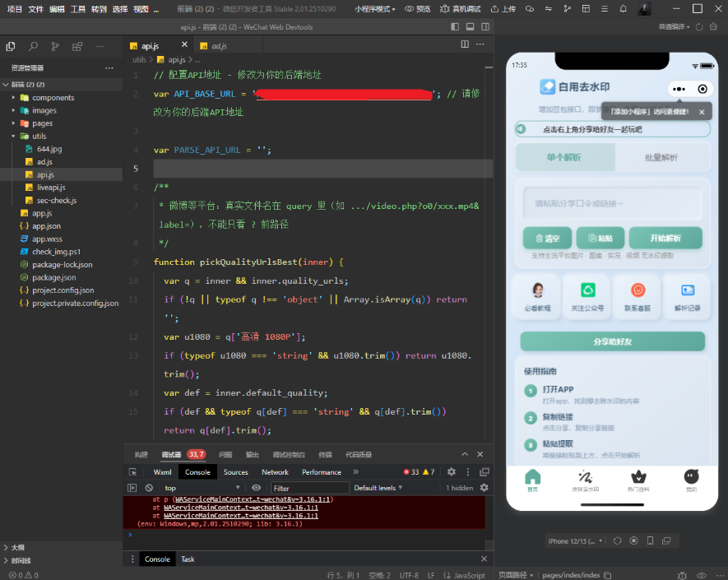The height and width of the screenshot is (580, 728).
Task: Click the Preview (预览) eye icon
Action: coord(409,9)
